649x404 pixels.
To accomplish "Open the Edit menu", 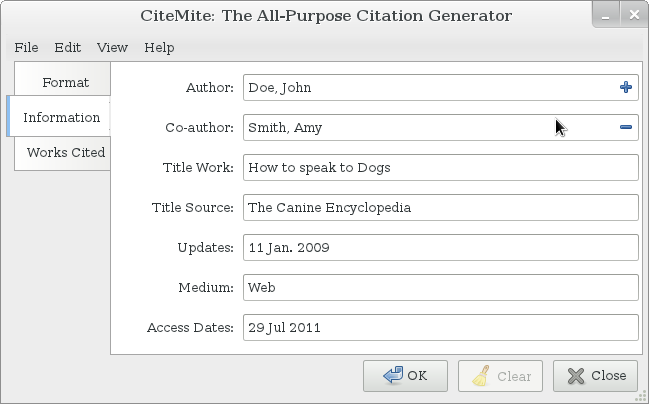I will (68, 47).
